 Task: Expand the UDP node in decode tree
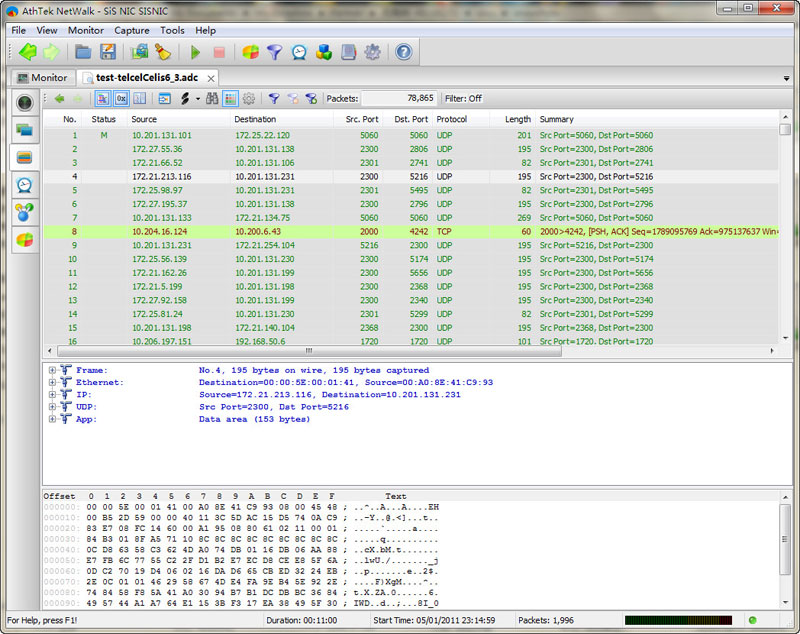click(51, 407)
